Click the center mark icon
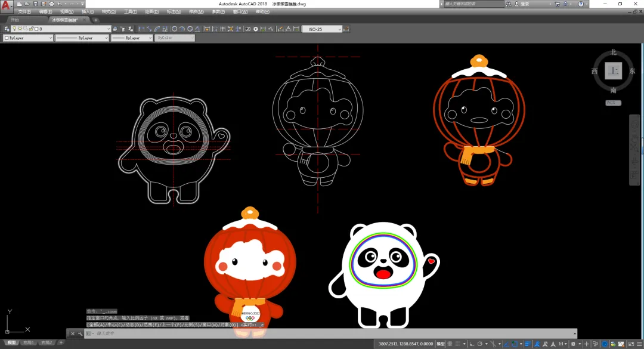The width and height of the screenshot is (644, 349). coord(255,29)
